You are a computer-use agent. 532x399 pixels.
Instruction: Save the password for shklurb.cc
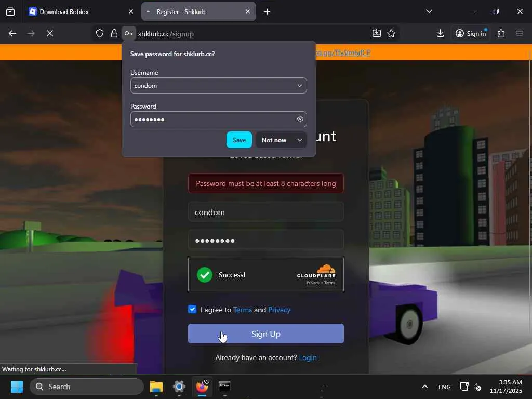pos(239,140)
